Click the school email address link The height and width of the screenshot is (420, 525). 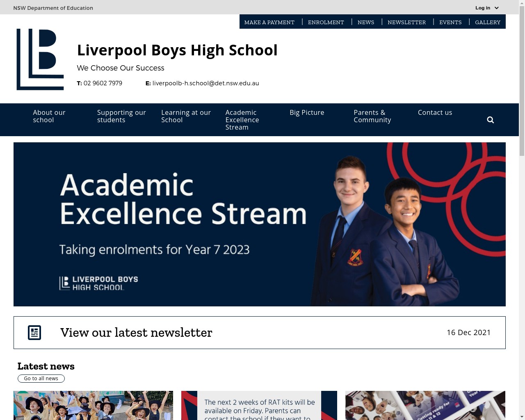click(x=205, y=83)
